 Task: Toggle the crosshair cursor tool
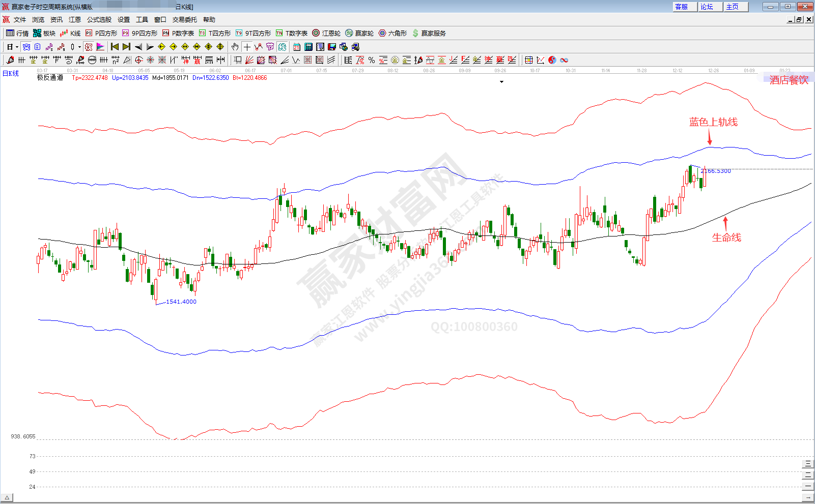point(247,47)
